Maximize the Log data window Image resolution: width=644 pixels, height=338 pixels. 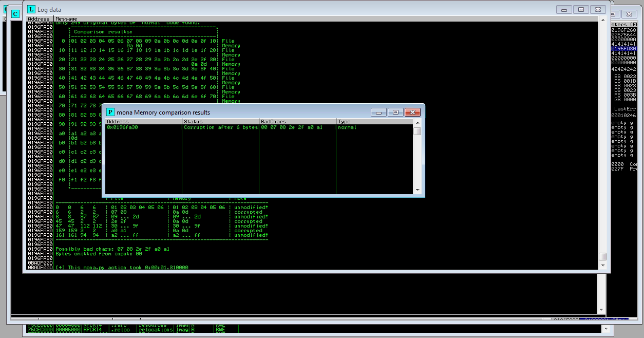581,9
